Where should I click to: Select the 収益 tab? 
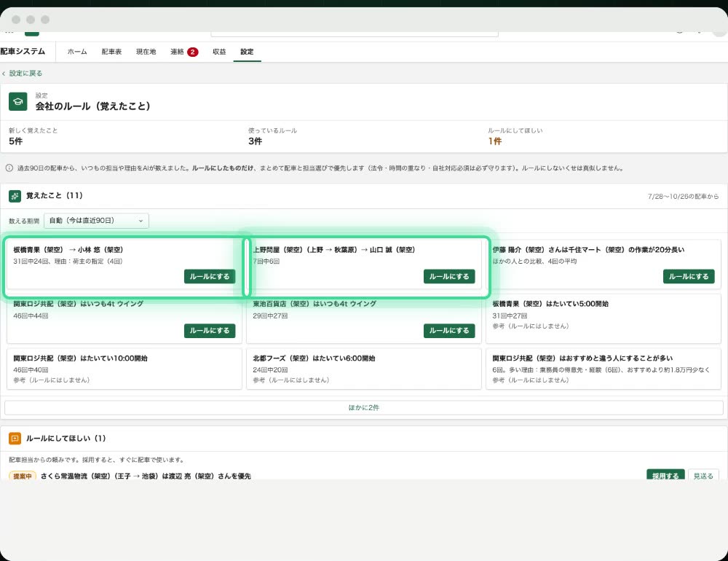[219, 52]
